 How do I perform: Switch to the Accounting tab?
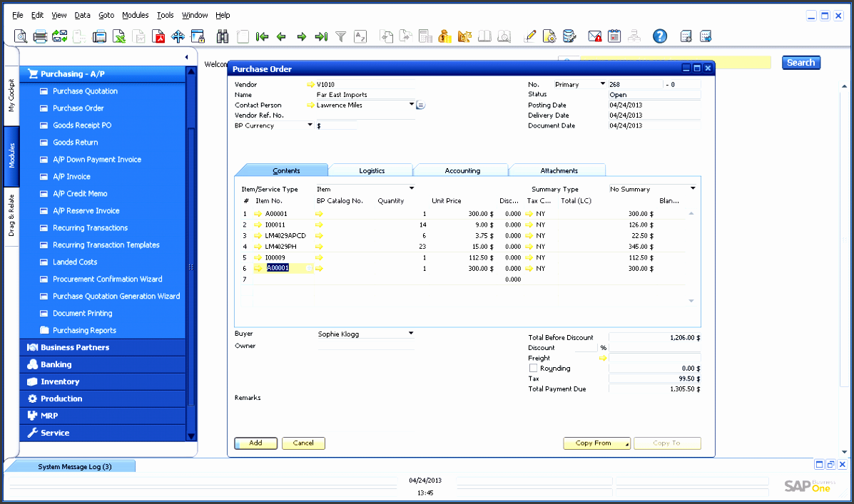tap(462, 170)
